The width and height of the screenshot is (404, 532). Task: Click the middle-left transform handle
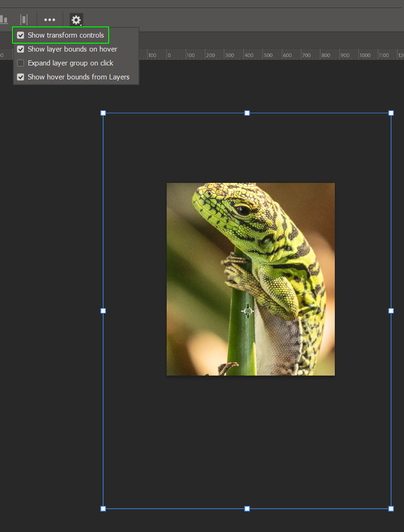coord(103,311)
